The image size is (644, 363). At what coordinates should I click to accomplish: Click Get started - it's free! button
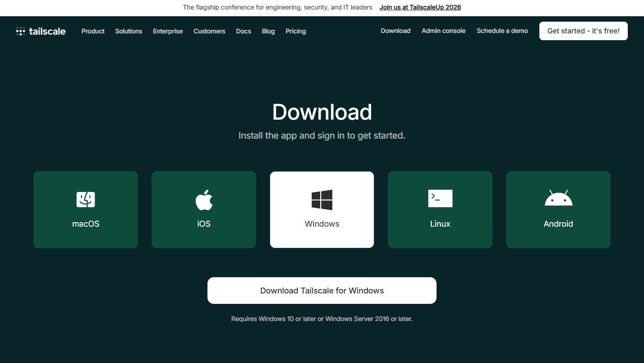coord(584,31)
